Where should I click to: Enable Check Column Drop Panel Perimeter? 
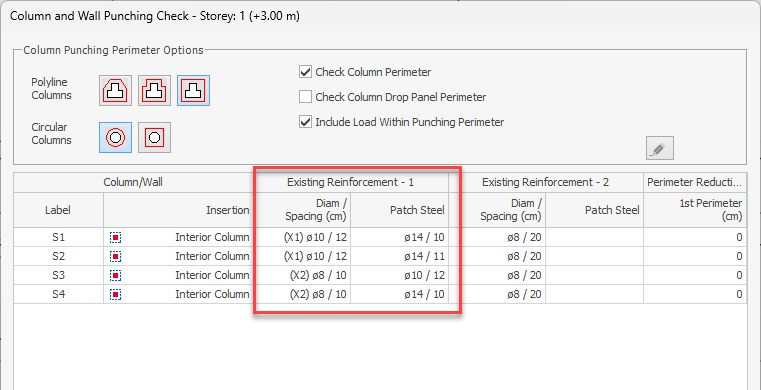pos(305,97)
